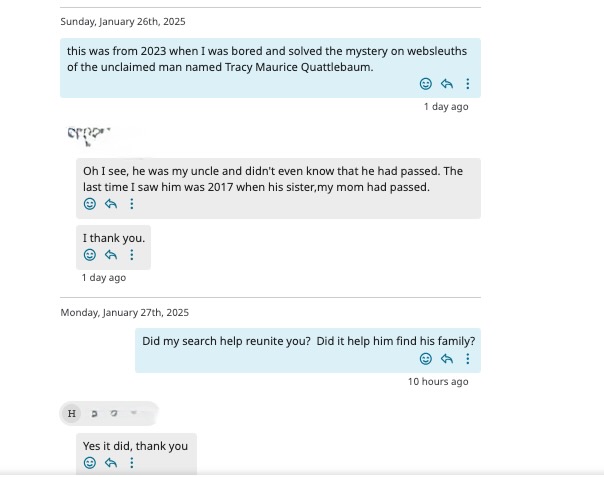The image size is (604, 477).
Task: React with emoji to 'I thank you'
Action: click(90, 255)
